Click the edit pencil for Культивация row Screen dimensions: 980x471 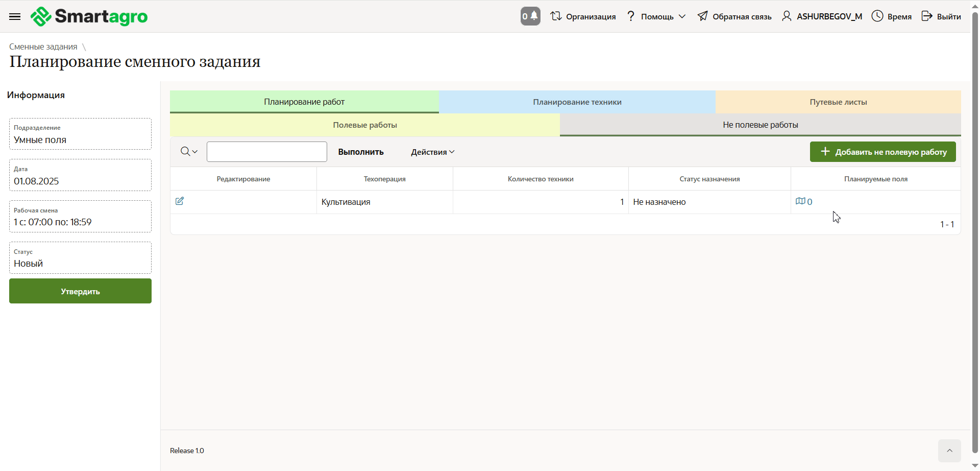point(180,201)
